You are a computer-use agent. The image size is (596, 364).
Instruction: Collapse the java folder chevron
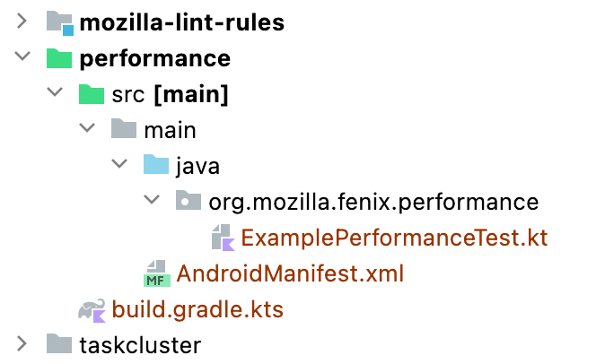pyautogui.click(x=119, y=166)
